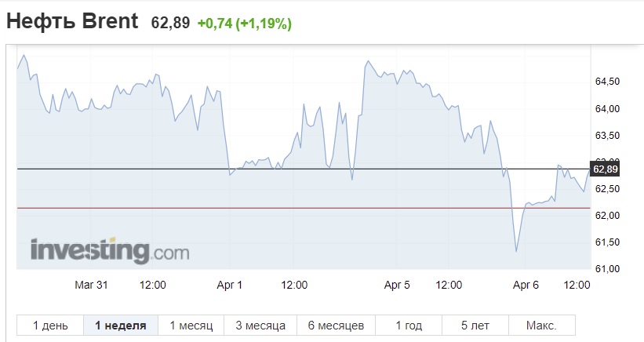644x342 pixels.
Task: Click the black current price line
Action: click(303, 169)
